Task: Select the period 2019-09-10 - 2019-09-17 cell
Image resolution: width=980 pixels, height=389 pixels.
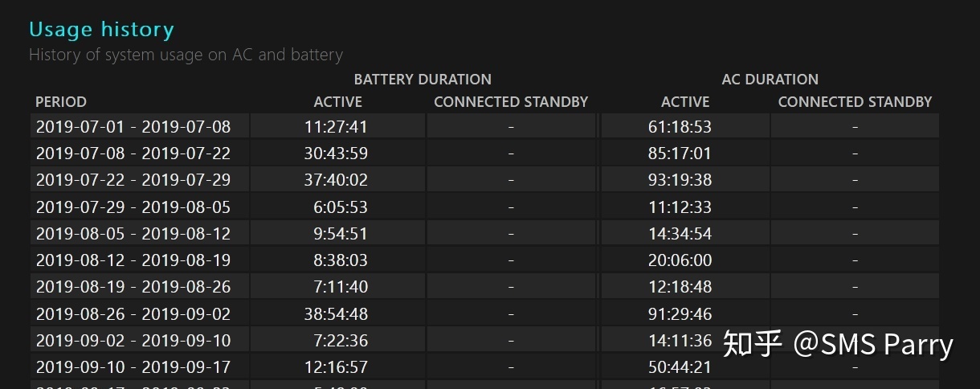Action: click(133, 367)
